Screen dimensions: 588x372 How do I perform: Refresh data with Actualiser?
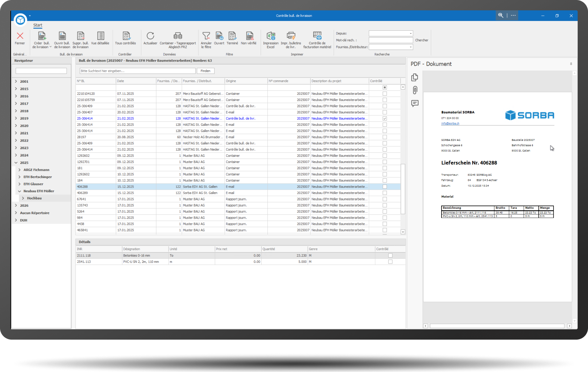pos(150,36)
